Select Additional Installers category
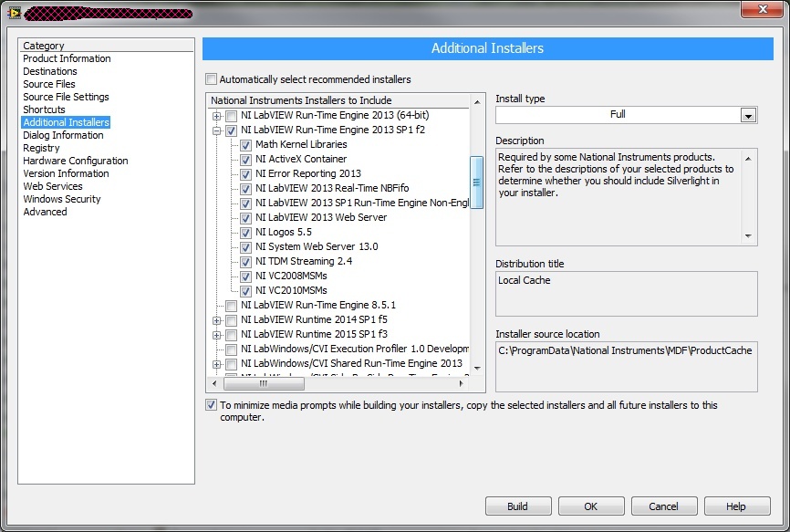 pyautogui.click(x=66, y=122)
